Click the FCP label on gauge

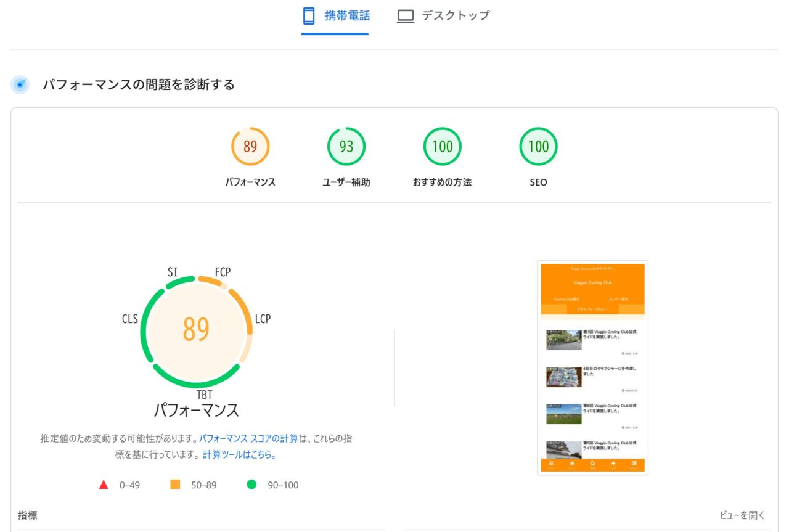pos(223,272)
